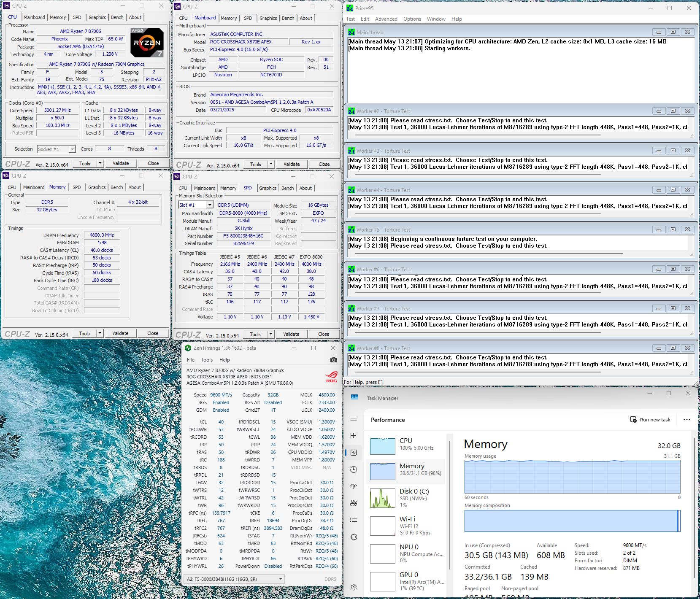Click DRAM Frequency 4800.0 MHz value
Screen dimensions: 700x599
point(102,235)
